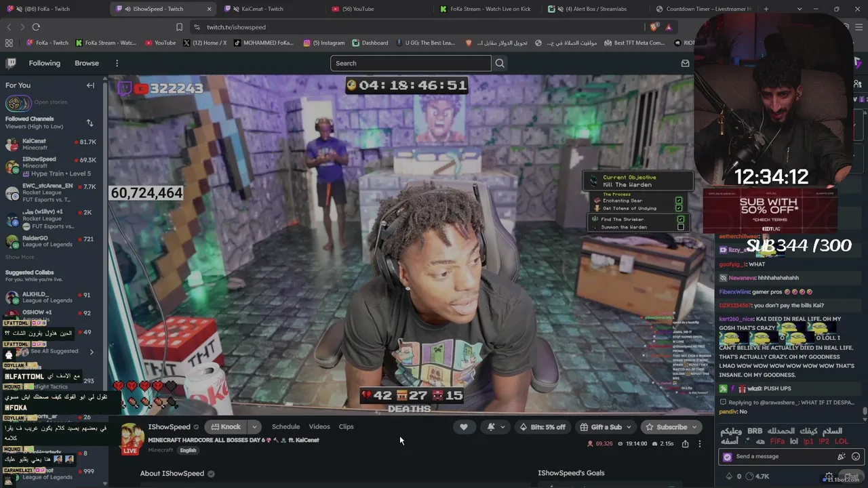This screenshot has width=868, height=488.
Task: Open the Twitch inbox envelope icon
Action: (x=685, y=63)
